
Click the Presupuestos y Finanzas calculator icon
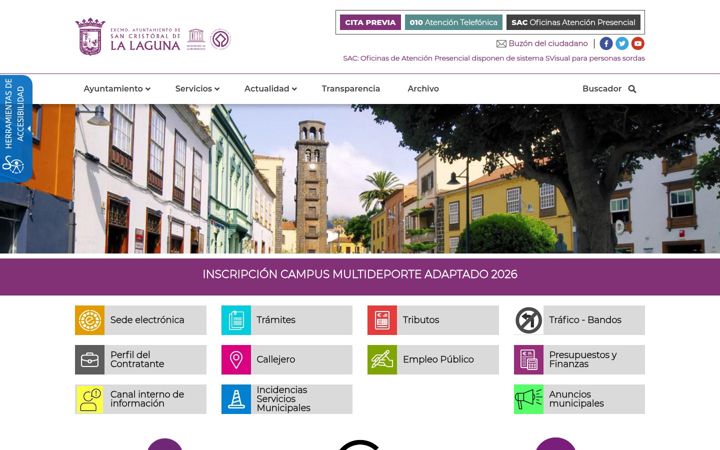coord(529,360)
